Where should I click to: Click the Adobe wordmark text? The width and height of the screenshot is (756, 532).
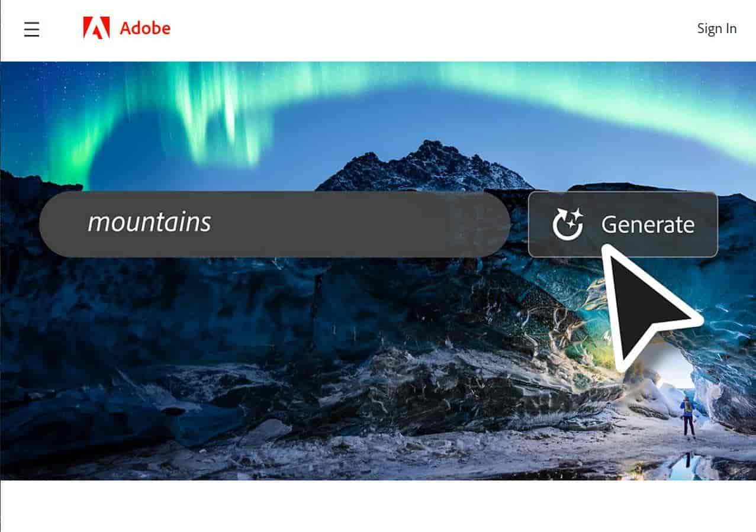coord(145,28)
